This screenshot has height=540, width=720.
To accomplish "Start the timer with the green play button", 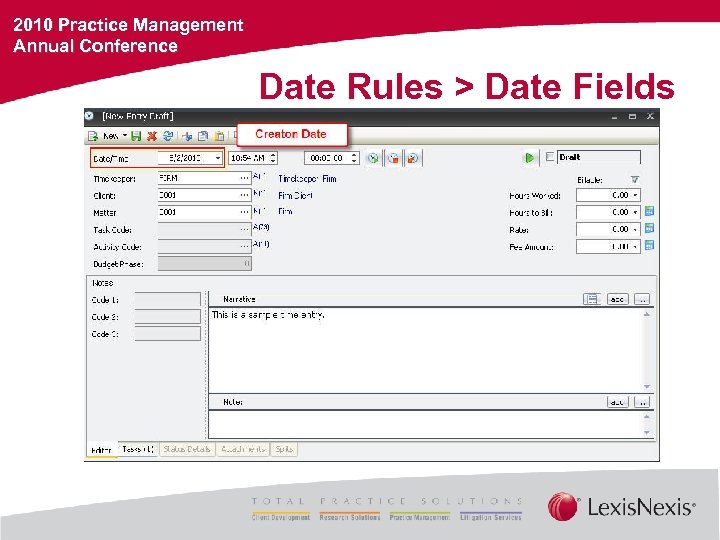I will click(529, 158).
